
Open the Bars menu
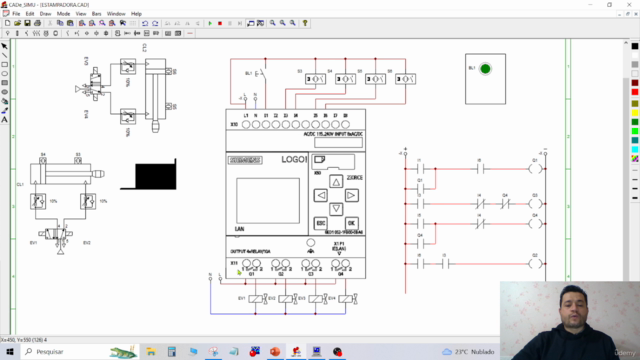click(96, 13)
